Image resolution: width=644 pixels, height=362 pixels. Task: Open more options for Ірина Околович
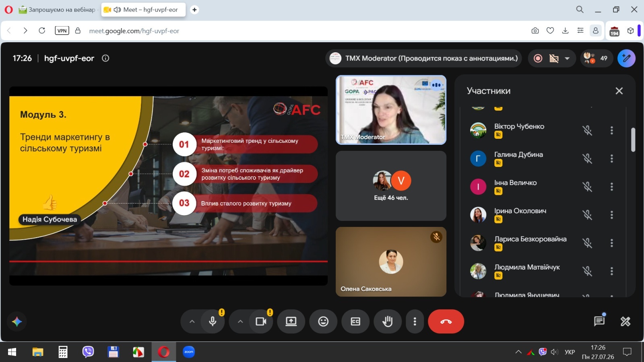[x=612, y=215]
